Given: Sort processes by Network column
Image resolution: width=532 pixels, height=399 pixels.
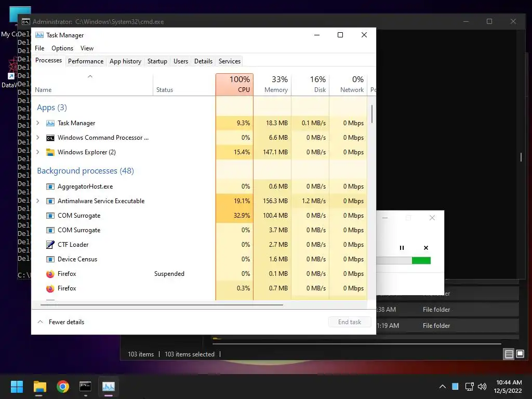Looking at the screenshot, I should [348, 85].
